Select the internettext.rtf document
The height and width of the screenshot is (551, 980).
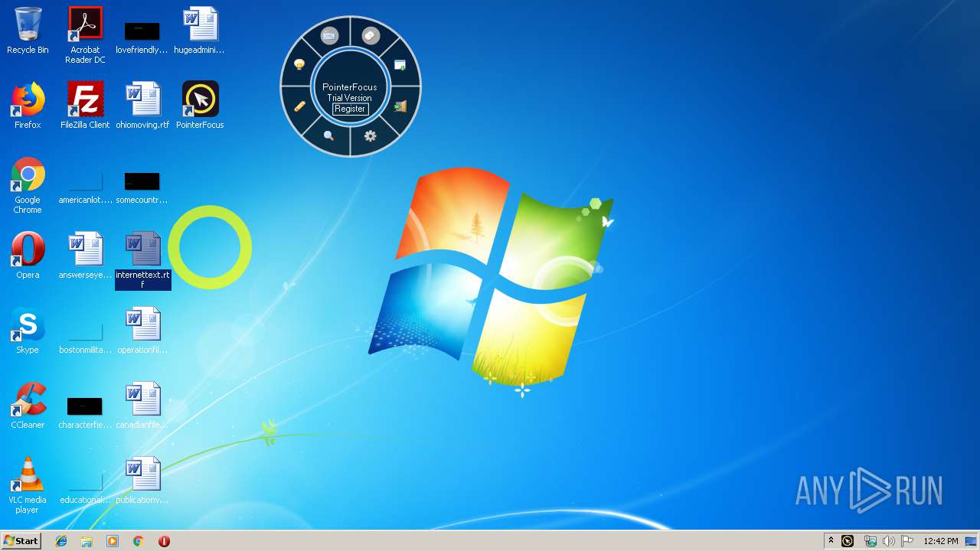click(143, 261)
